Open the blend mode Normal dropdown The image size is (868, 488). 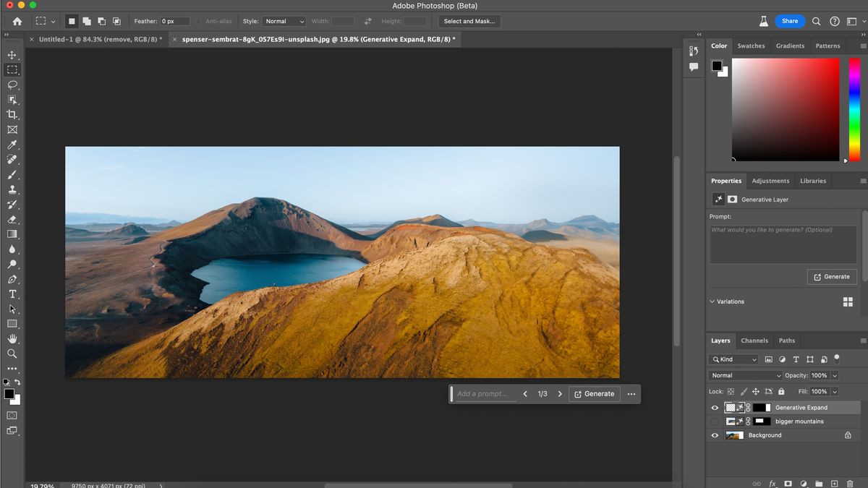[x=744, y=375]
